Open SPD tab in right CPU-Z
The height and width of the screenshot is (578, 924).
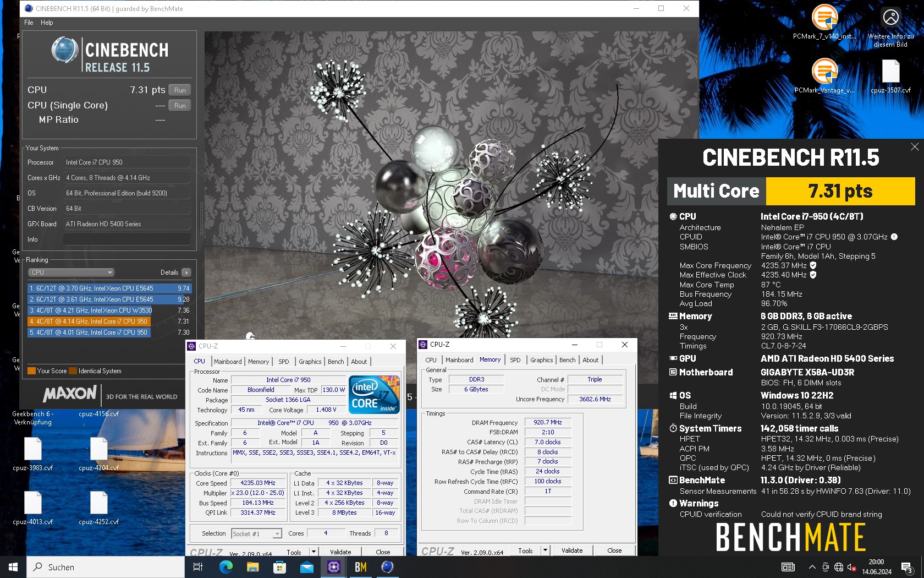(x=515, y=360)
